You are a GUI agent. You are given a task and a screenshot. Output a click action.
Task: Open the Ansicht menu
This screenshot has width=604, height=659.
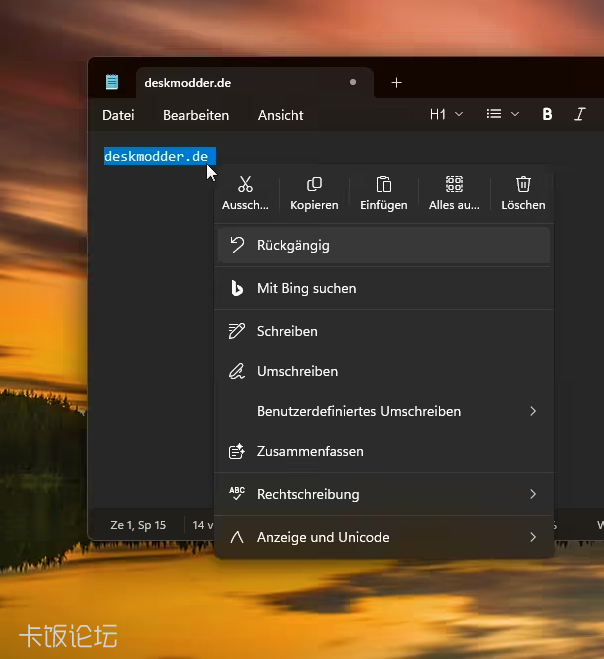pyautogui.click(x=280, y=115)
